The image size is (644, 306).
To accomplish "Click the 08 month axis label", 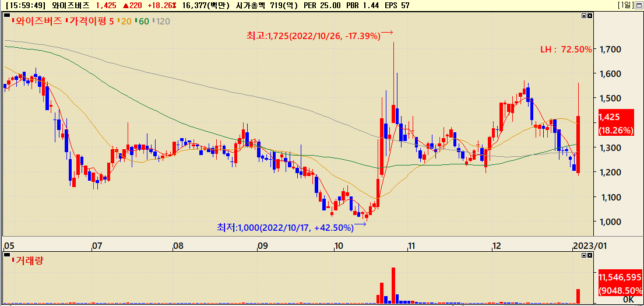I will click(x=177, y=246).
